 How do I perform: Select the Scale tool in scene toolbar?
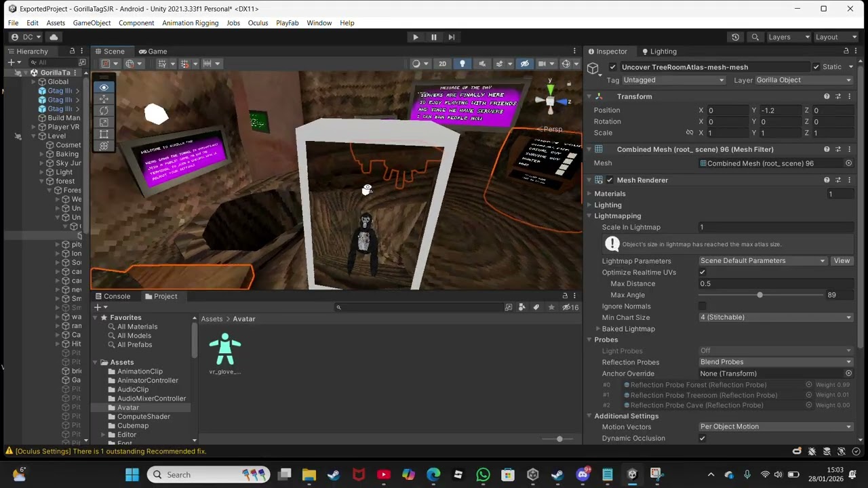pos(104,122)
